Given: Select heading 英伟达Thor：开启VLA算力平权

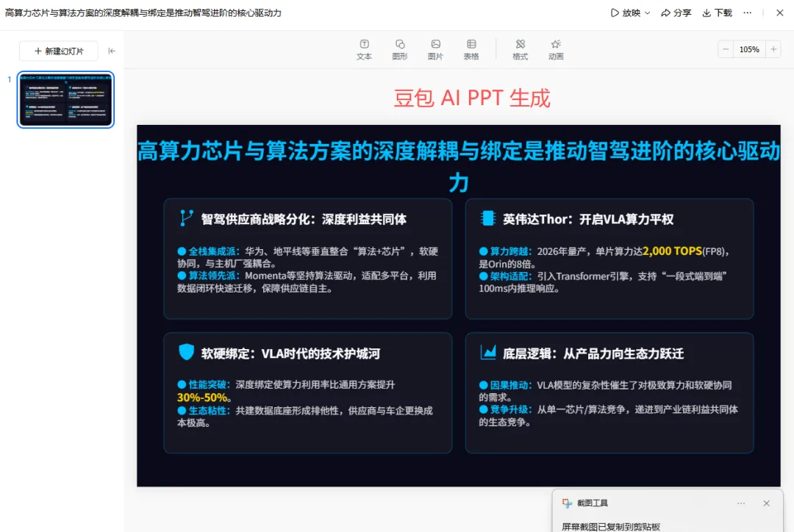Looking at the screenshot, I should click(x=588, y=219).
